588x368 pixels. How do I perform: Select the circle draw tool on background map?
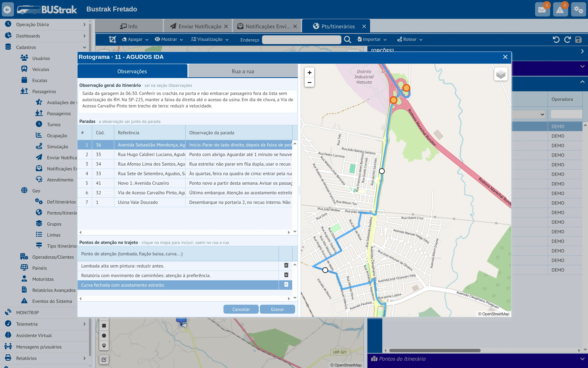click(104, 336)
